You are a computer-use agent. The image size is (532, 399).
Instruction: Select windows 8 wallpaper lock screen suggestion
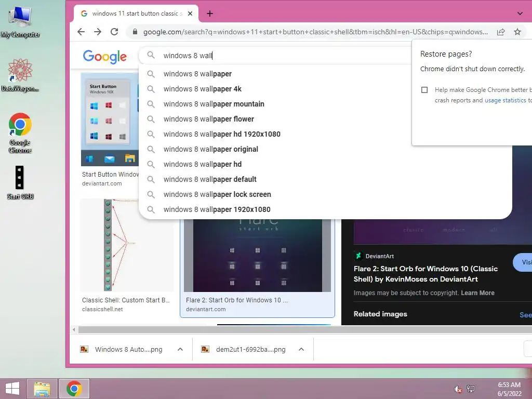(x=217, y=194)
